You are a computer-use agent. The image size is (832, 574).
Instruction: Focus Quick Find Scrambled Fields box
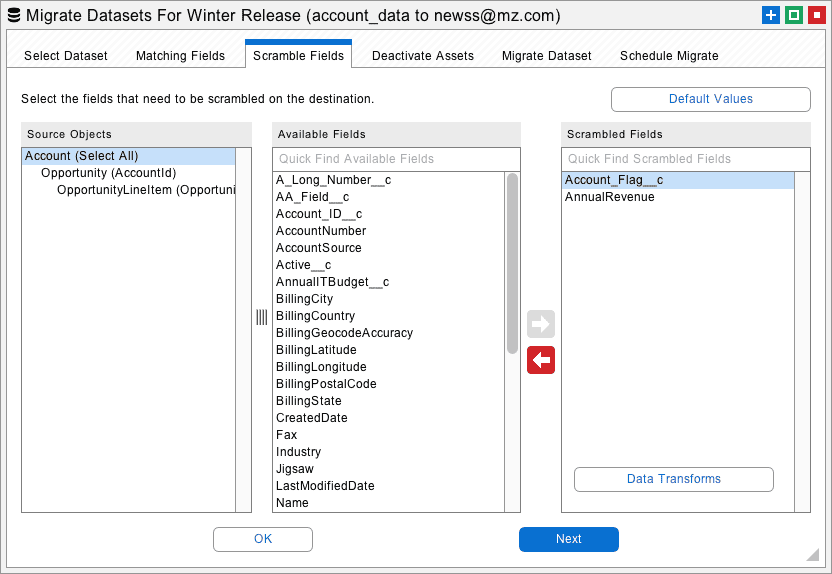(686, 159)
